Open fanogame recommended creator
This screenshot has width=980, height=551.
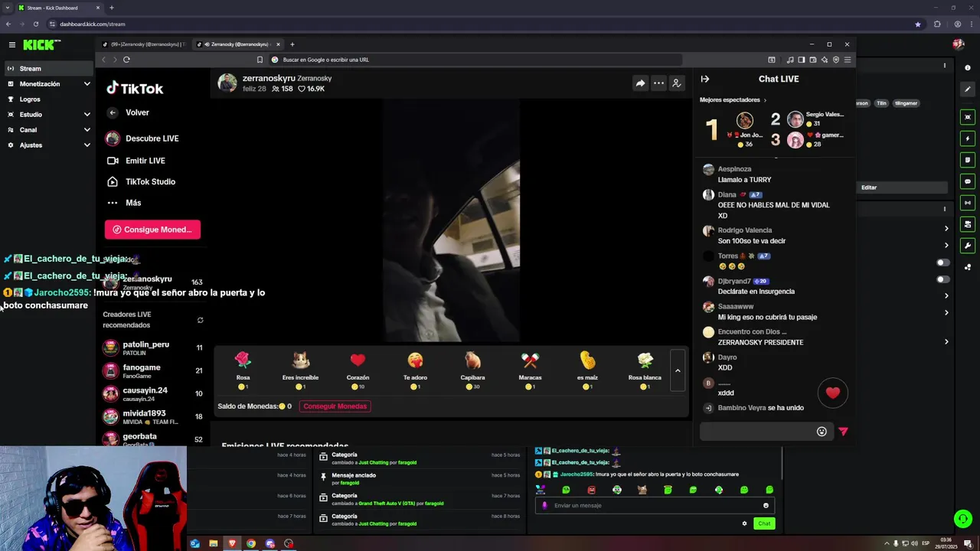[x=152, y=371]
